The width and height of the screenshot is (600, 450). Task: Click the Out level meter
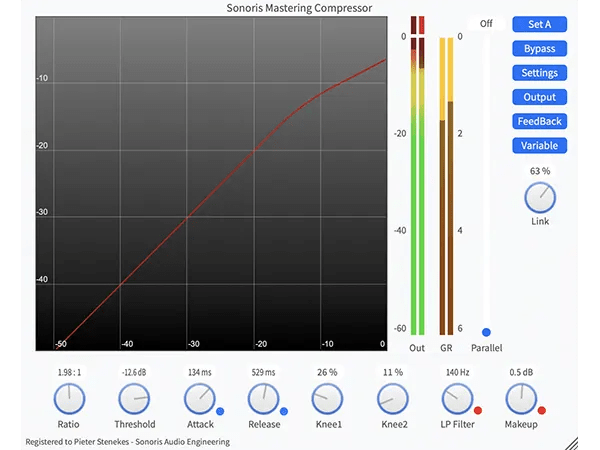tap(417, 186)
